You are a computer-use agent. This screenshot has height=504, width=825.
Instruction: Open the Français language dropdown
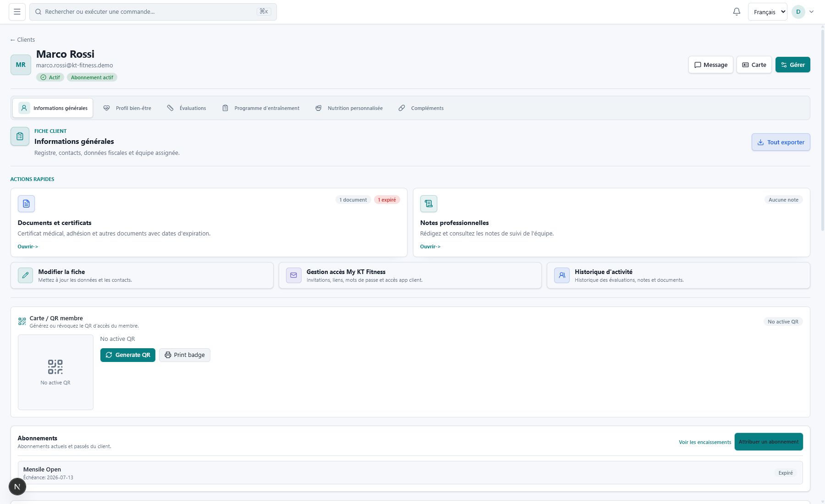coord(767,12)
